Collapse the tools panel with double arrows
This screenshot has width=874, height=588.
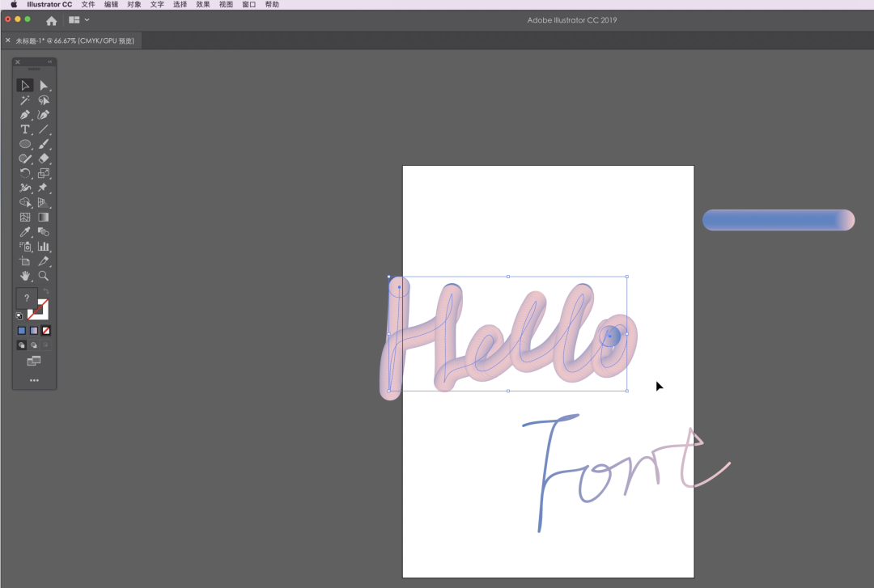coord(50,62)
